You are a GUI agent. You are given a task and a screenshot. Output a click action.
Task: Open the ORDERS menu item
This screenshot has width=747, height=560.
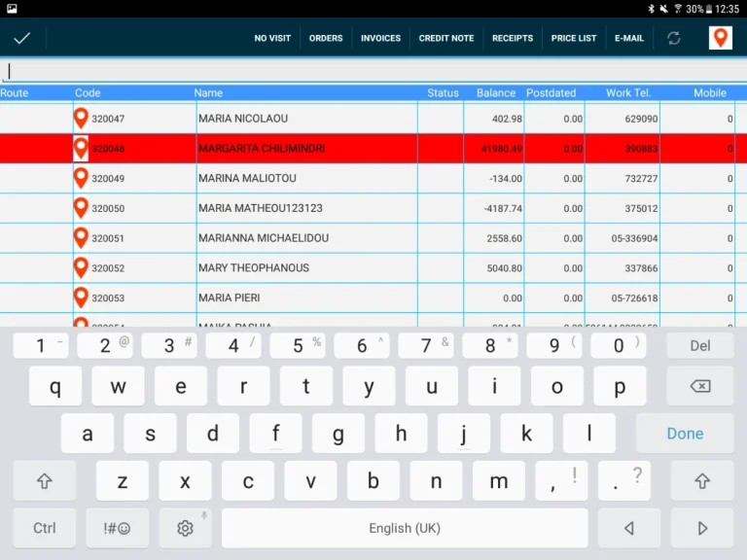coord(326,38)
